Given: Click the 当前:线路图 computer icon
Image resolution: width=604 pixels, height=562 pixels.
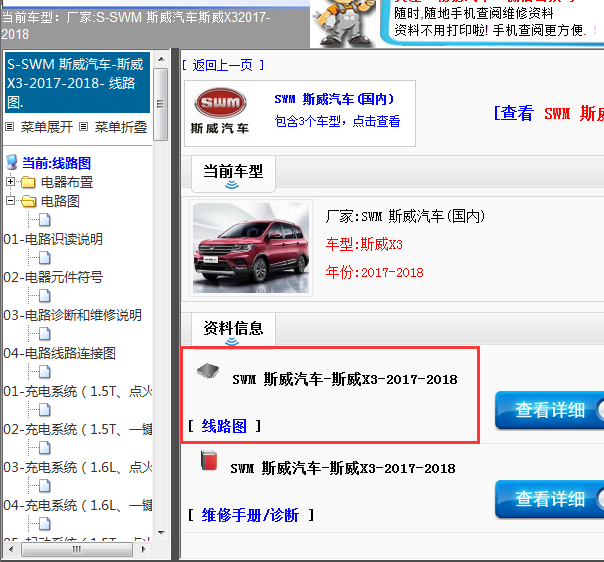Looking at the screenshot, I should point(12,162).
